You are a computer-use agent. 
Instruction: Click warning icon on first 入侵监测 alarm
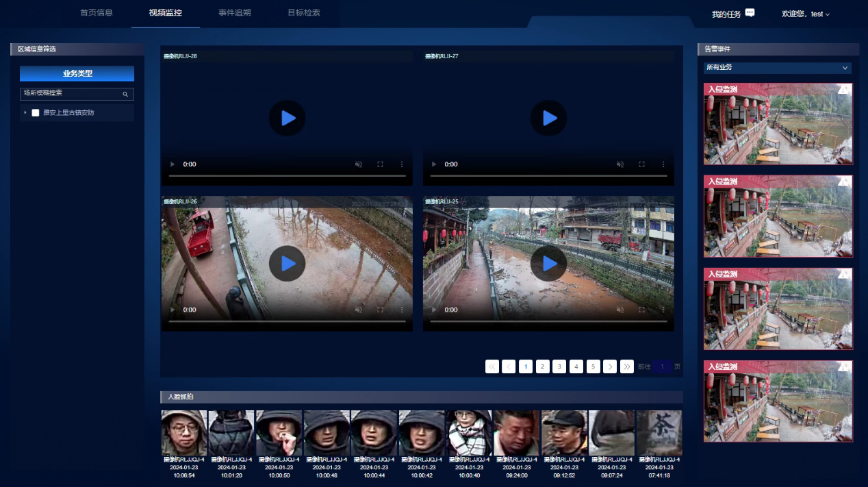click(x=845, y=88)
